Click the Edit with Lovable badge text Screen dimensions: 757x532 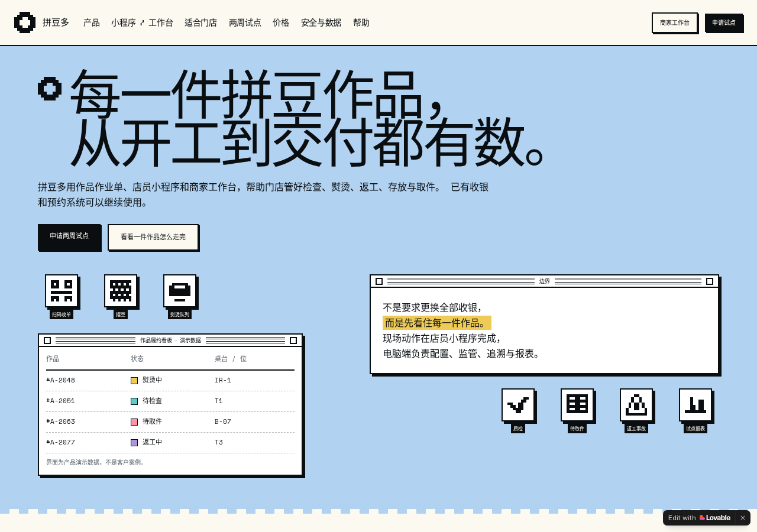(682, 518)
